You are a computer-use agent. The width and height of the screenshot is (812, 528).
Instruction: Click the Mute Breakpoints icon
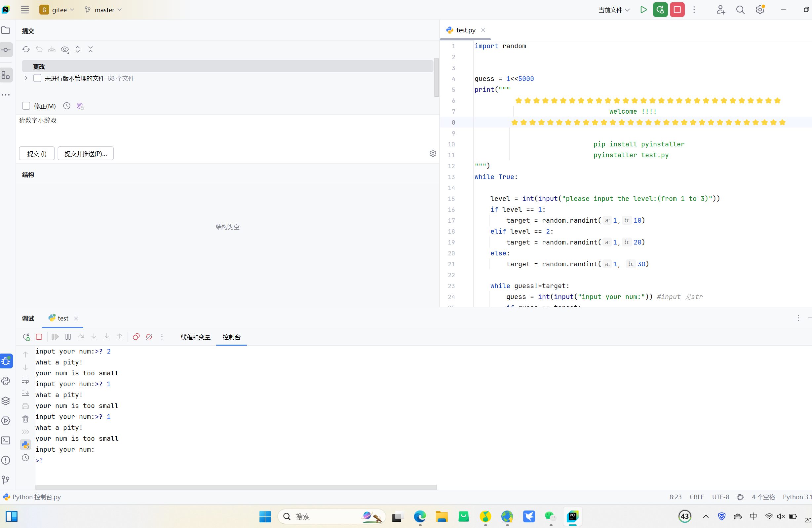point(149,337)
